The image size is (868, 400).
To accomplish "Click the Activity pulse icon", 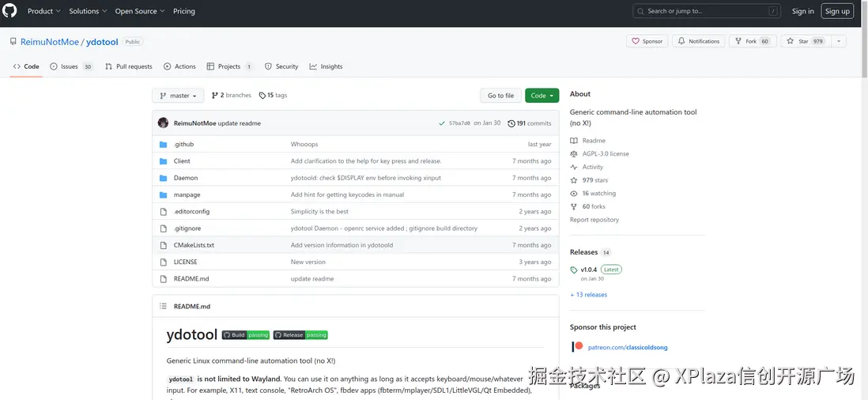I will [574, 167].
